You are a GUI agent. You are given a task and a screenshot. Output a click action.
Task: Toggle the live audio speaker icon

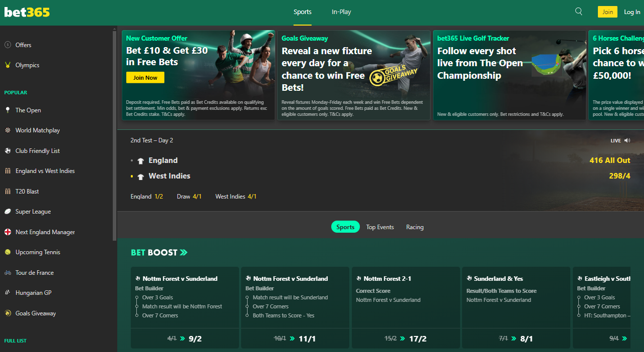(x=627, y=141)
